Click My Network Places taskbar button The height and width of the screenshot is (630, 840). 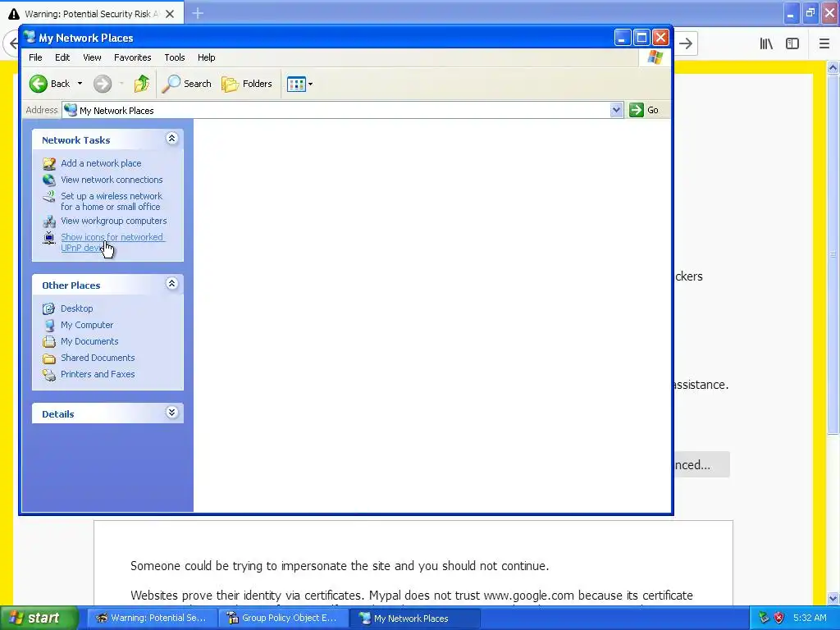[415, 619]
